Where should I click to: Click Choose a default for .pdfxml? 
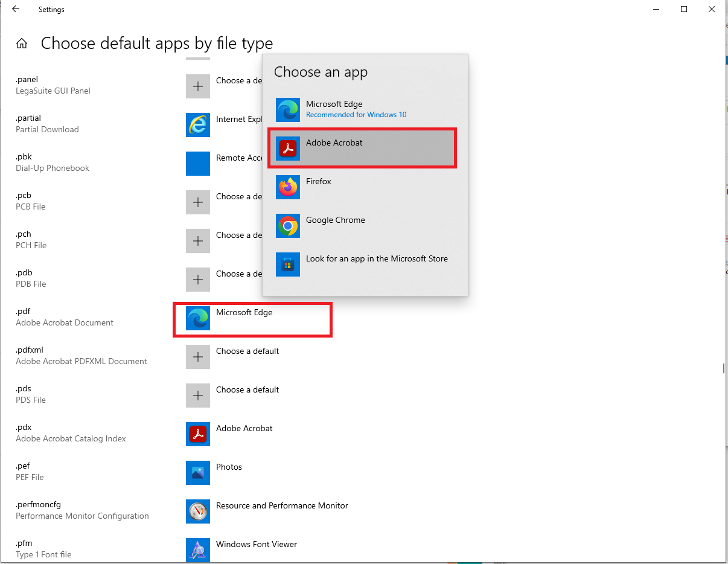(247, 351)
